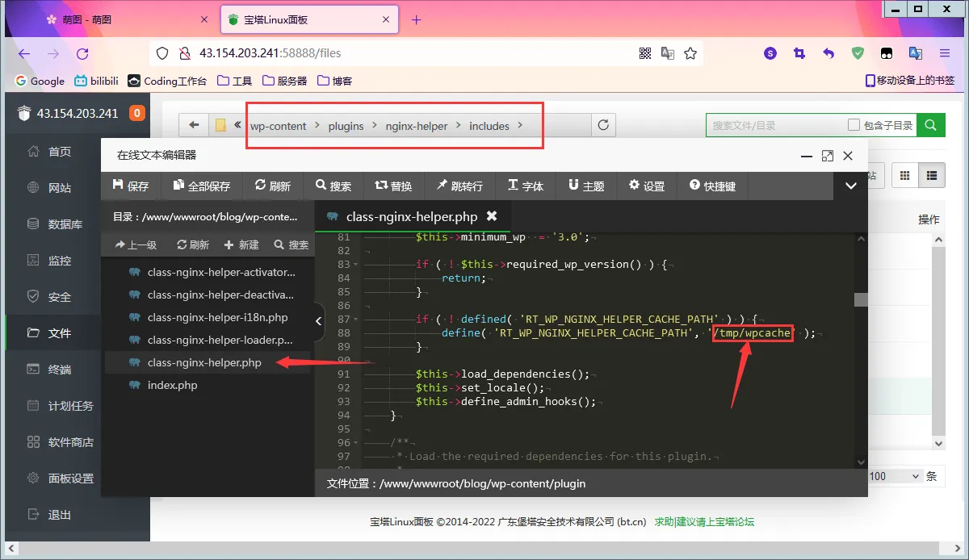Click the editor vertical scrollbar thumb
Viewport: 969px width, 560px height.
tap(861, 299)
